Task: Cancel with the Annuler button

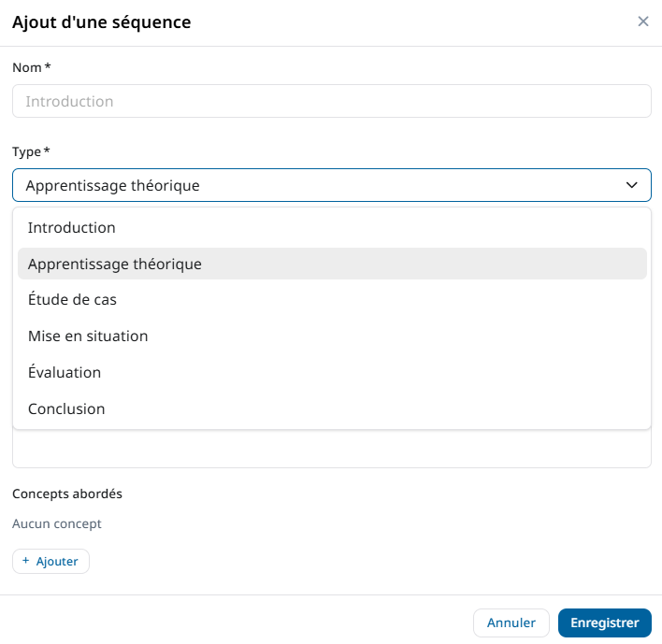Action: [x=511, y=623]
